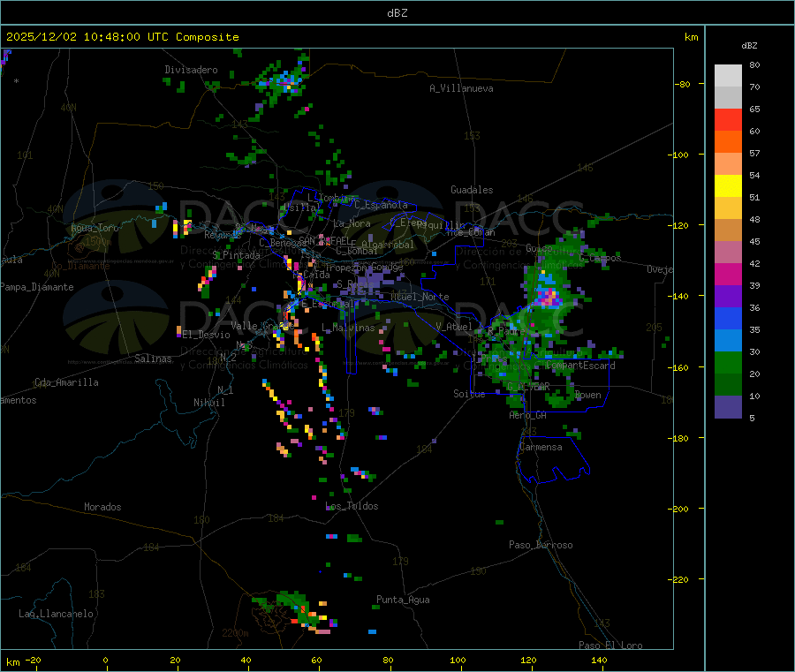Image resolution: width=795 pixels, height=672 pixels.
Task: Click the 'Paso_Barroso' label
Action: (x=541, y=546)
